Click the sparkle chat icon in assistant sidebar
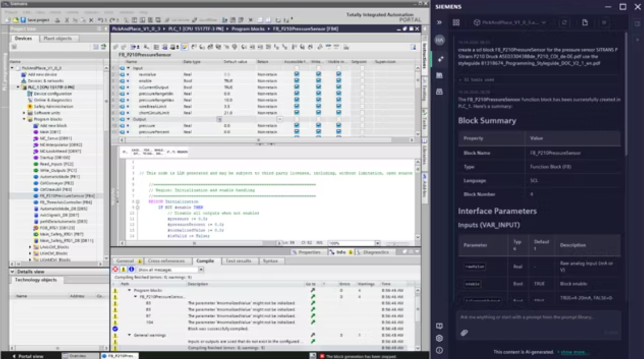This screenshot has height=359, width=644. pyautogui.click(x=440, y=59)
